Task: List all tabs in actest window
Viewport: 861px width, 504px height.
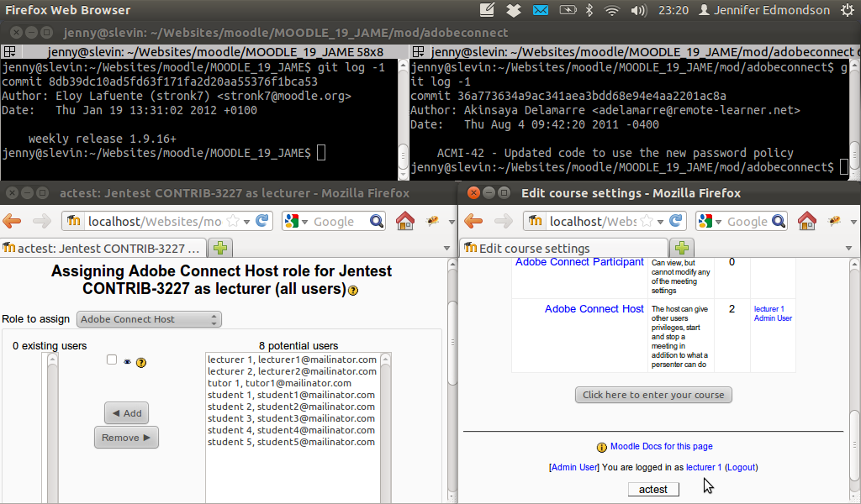Action: pos(447,249)
